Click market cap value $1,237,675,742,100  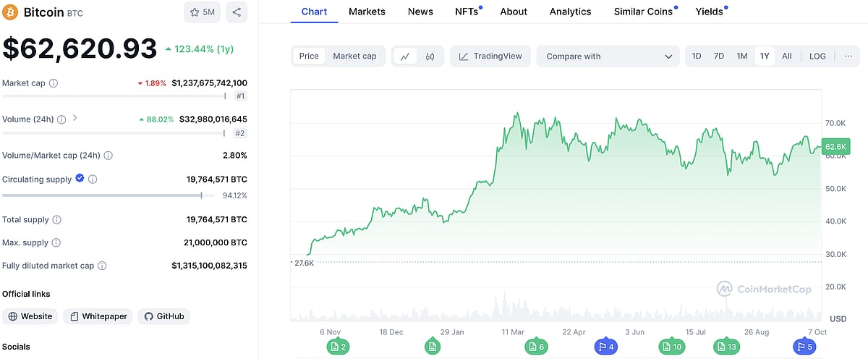(x=210, y=83)
